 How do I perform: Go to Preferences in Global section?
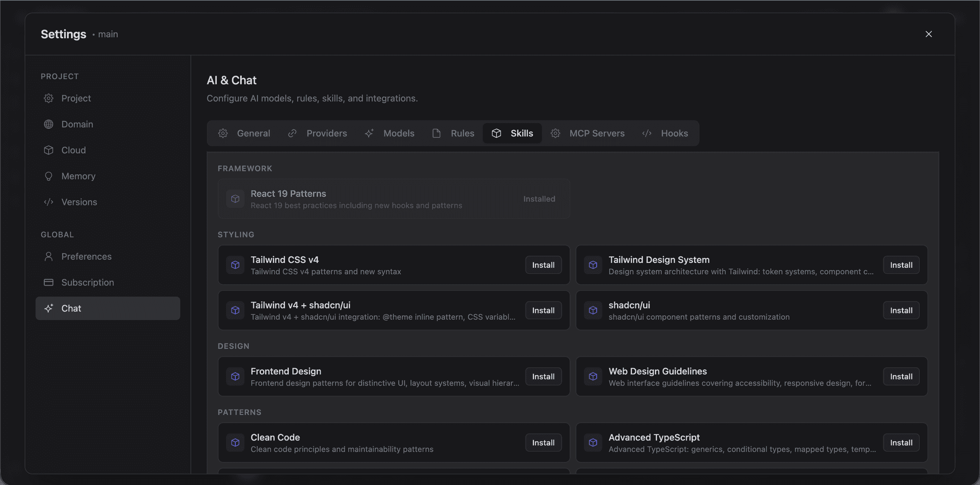click(108, 256)
